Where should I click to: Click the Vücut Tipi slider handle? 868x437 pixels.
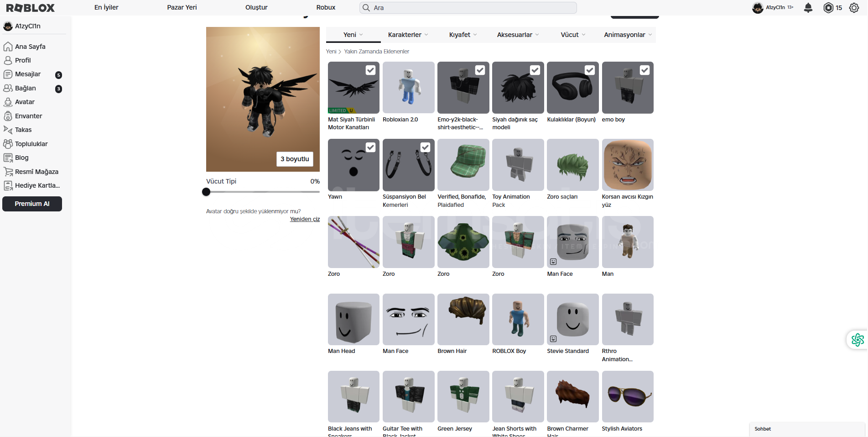(206, 192)
